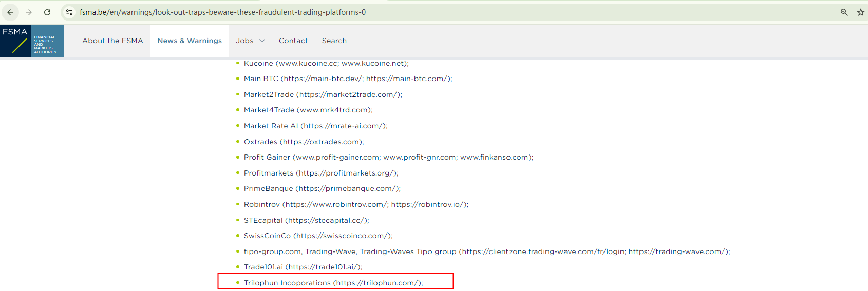
Task: Click the FSMA logo
Action: [x=32, y=41]
